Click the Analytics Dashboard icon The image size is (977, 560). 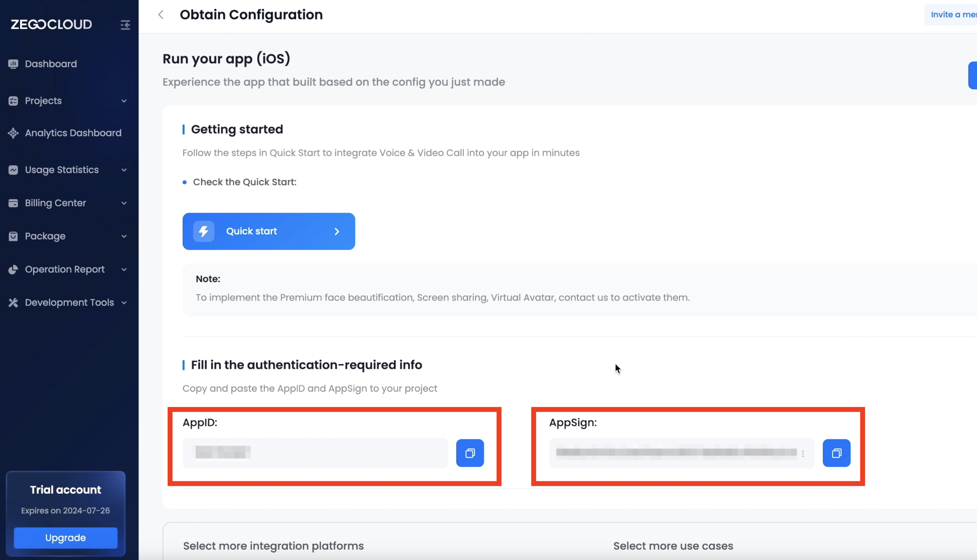coord(13,133)
